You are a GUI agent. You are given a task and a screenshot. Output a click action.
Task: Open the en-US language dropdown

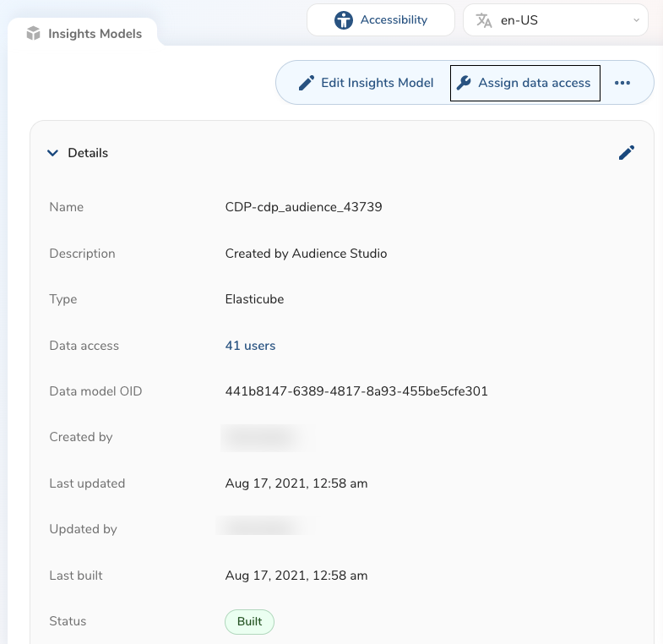tap(555, 20)
